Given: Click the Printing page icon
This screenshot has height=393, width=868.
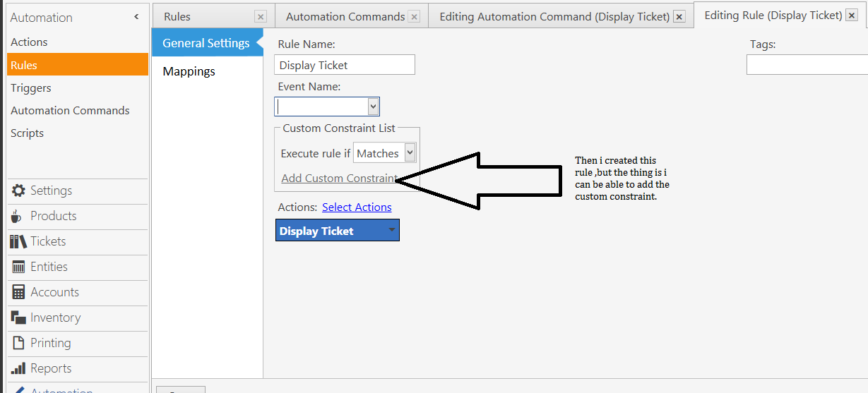Looking at the screenshot, I should click(18, 343).
